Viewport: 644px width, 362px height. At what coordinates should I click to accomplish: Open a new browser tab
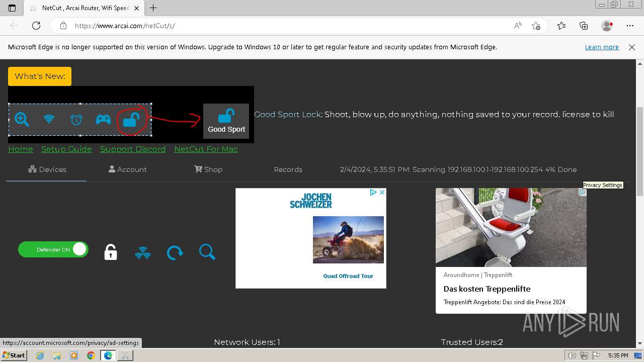point(153,8)
